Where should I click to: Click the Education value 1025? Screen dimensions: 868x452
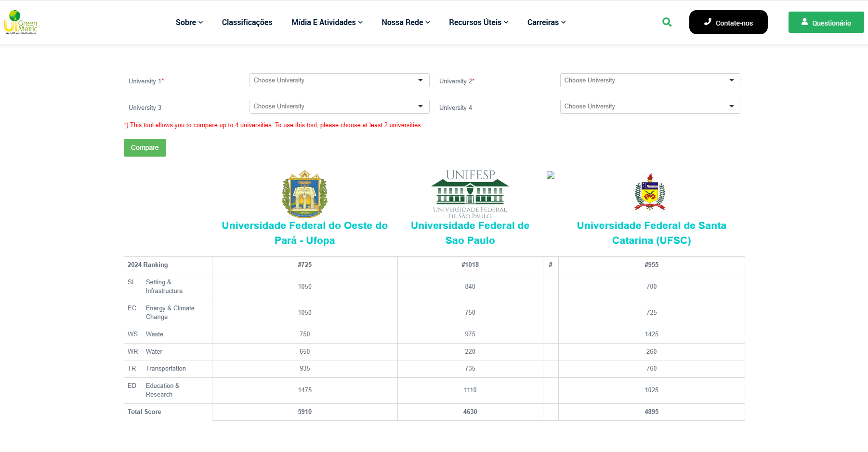coord(652,390)
